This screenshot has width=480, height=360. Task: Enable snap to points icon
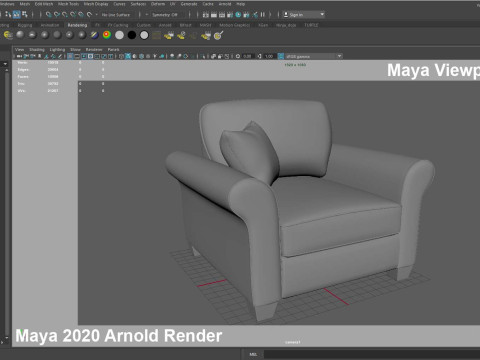click(x=65, y=15)
